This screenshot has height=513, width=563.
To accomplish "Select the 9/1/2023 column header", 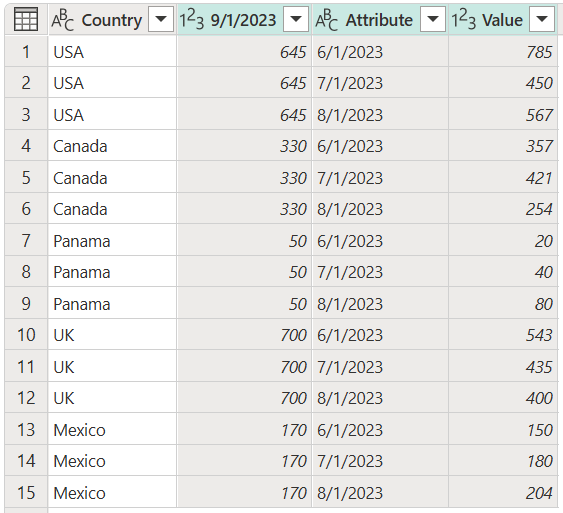I will 244,20.
